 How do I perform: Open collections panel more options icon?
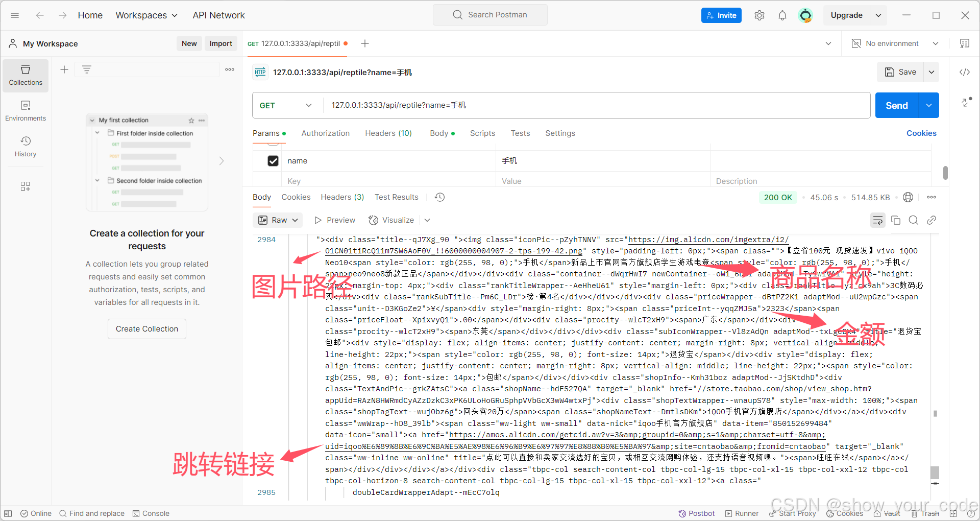coord(230,69)
